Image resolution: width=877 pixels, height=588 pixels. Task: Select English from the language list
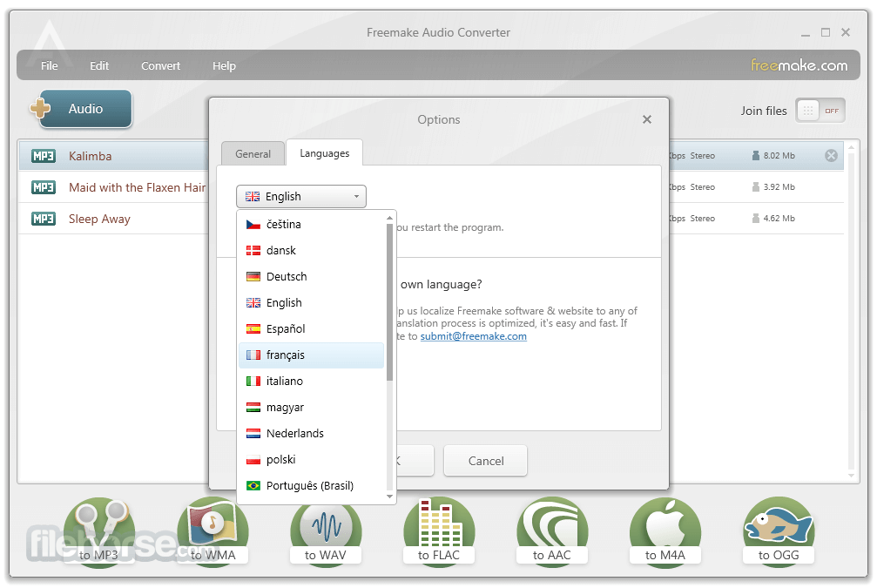coord(312,302)
